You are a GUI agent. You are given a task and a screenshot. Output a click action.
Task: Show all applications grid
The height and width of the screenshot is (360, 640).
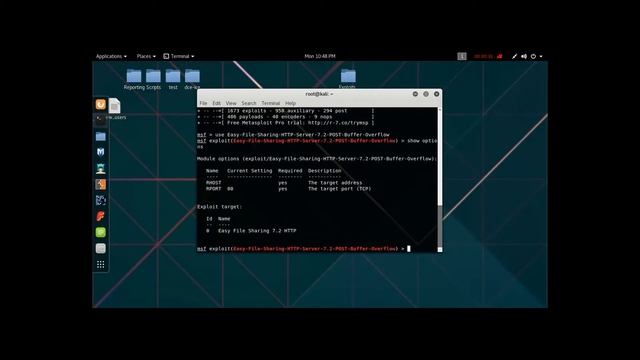coord(100,264)
